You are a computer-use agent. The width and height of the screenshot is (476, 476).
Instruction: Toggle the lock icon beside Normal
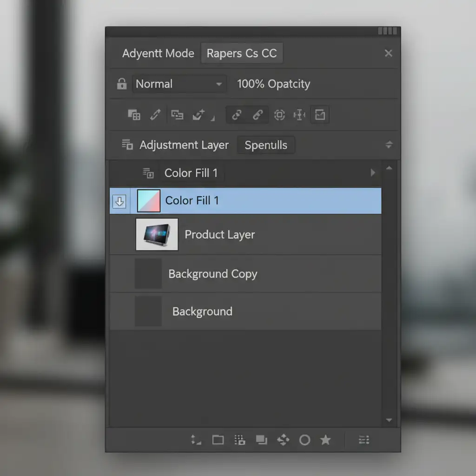pyautogui.click(x=121, y=84)
